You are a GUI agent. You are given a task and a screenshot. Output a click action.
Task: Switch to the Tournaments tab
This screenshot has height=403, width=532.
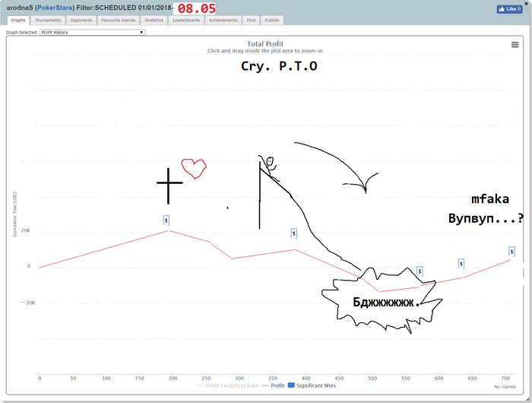(x=48, y=21)
